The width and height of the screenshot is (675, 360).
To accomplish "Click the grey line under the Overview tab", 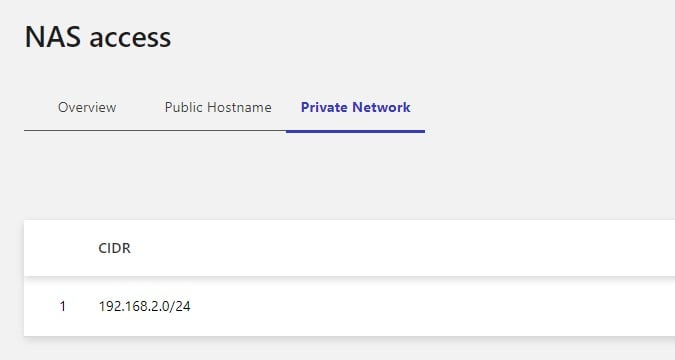I will click(x=87, y=130).
